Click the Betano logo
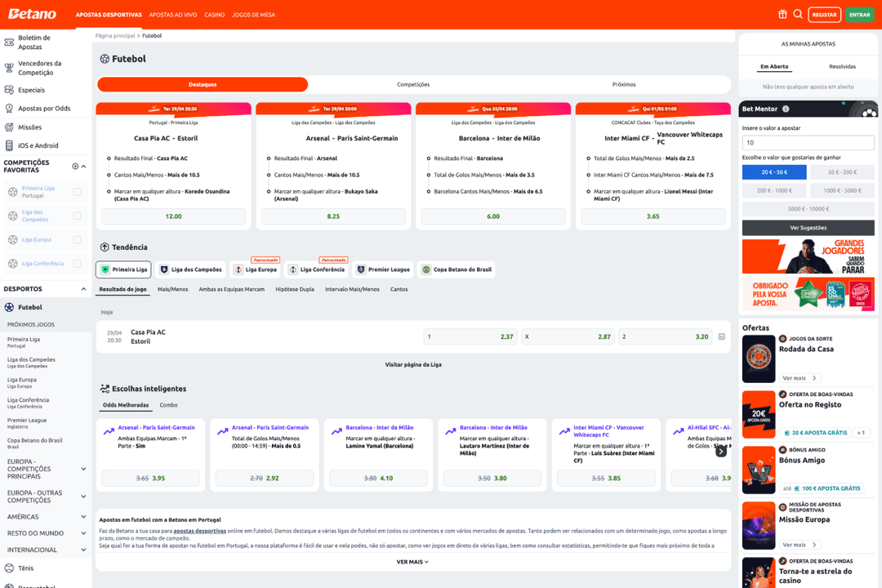Image resolution: width=882 pixels, height=588 pixels. point(32,14)
